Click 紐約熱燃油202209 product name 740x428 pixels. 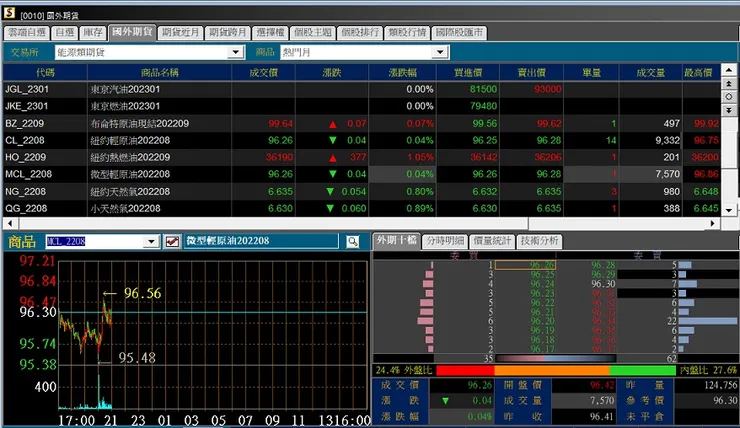click(130, 157)
